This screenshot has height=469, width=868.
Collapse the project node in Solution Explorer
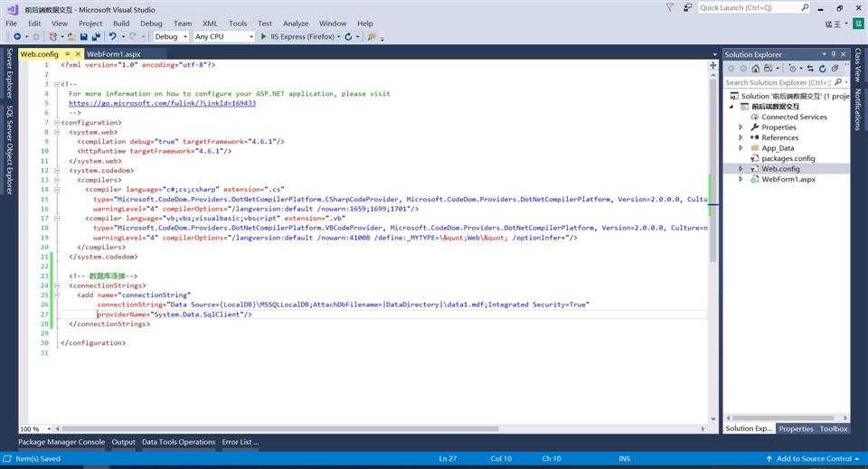click(x=731, y=107)
